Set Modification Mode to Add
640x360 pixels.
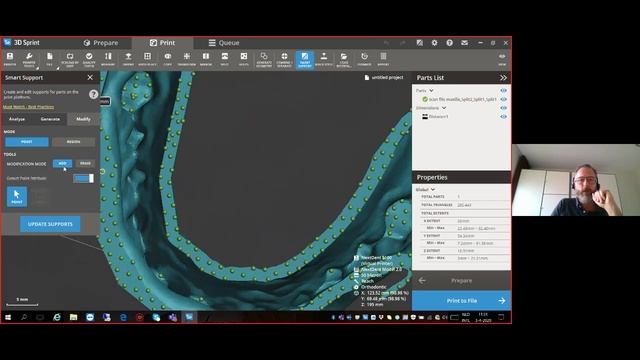(62, 163)
